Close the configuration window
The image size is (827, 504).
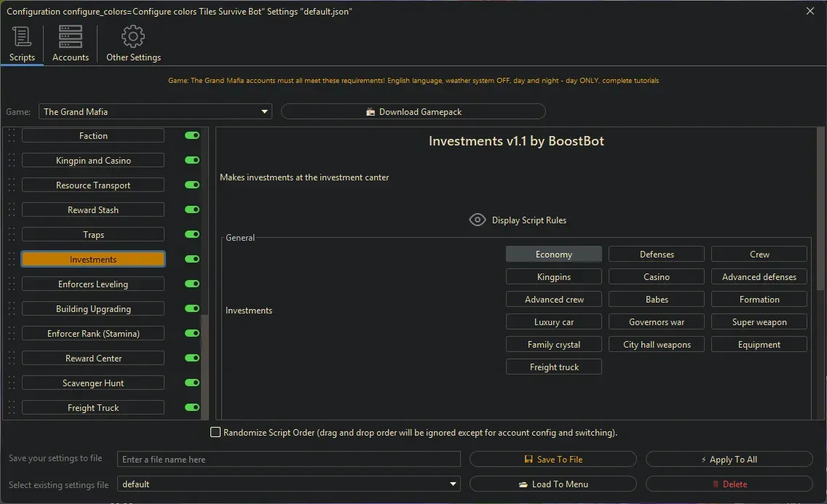point(810,11)
